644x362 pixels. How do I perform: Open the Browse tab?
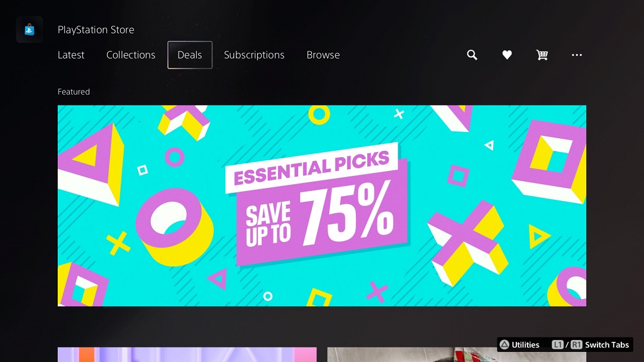pos(323,55)
